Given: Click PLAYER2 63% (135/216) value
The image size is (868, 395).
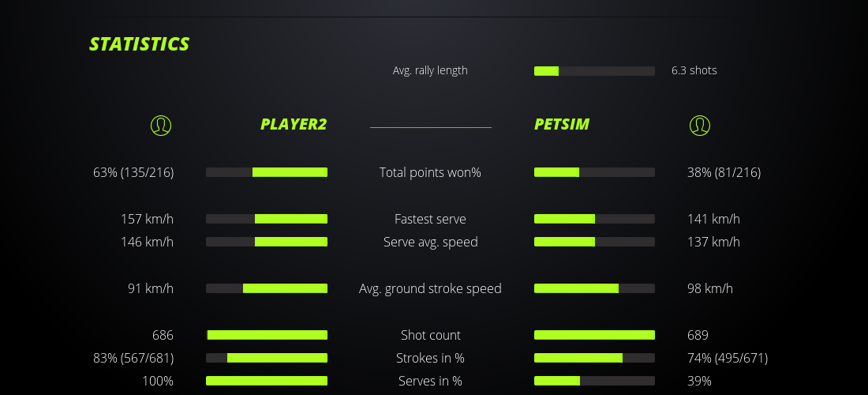Looking at the screenshot, I should pyautogui.click(x=133, y=172).
